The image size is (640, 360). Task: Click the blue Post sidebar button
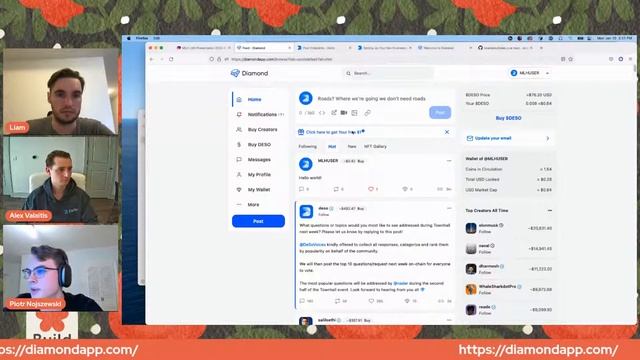pos(258,221)
